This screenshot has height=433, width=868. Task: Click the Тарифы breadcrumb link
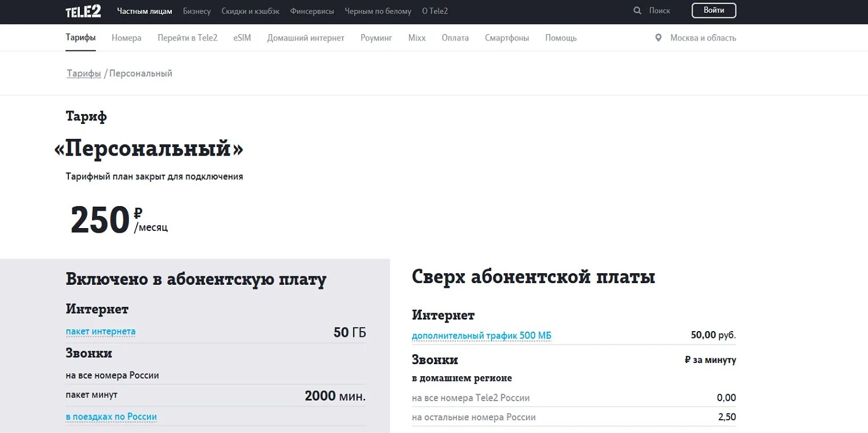coord(84,74)
